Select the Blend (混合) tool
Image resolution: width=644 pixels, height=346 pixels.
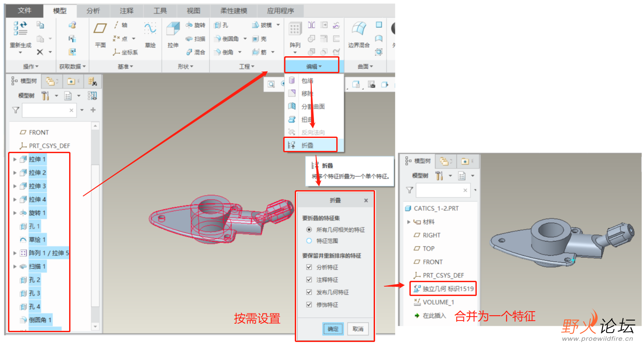point(195,52)
